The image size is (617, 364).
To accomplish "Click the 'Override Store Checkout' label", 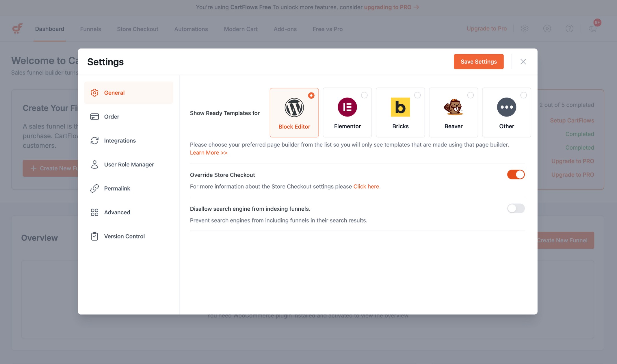I will pyautogui.click(x=222, y=175).
